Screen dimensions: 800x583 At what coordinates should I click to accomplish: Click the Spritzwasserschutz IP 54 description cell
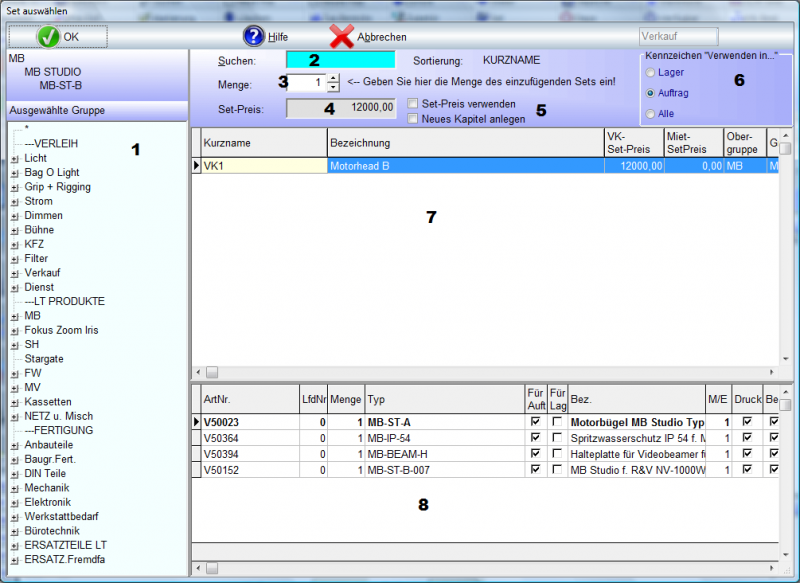[x=637, y=438]
